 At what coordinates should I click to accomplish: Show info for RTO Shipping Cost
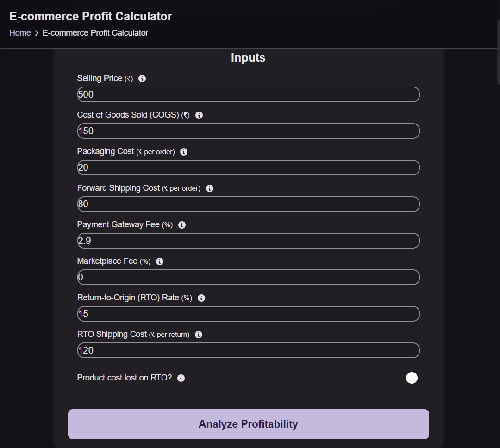(198, 335)
